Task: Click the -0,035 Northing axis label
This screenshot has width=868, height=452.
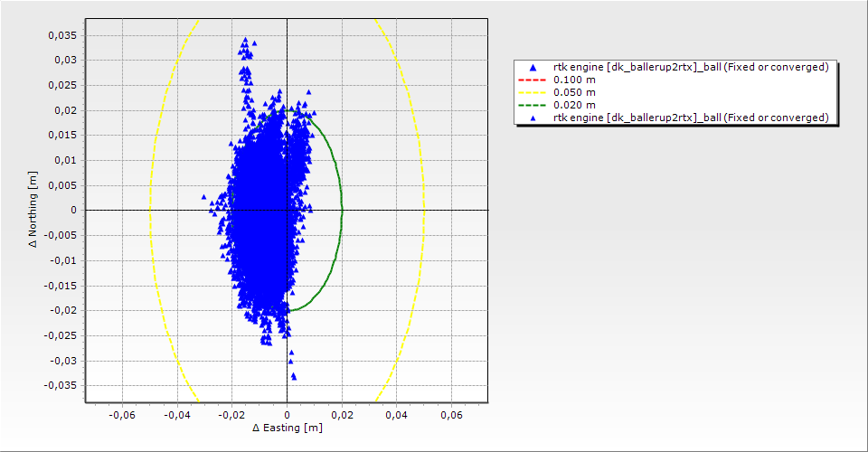Action: click(x=61, y=386)
